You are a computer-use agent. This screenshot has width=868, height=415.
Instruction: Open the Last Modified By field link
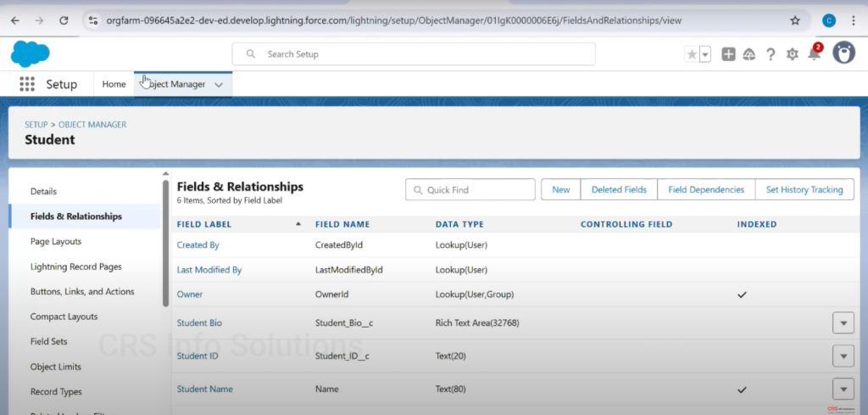coord(209,270)
